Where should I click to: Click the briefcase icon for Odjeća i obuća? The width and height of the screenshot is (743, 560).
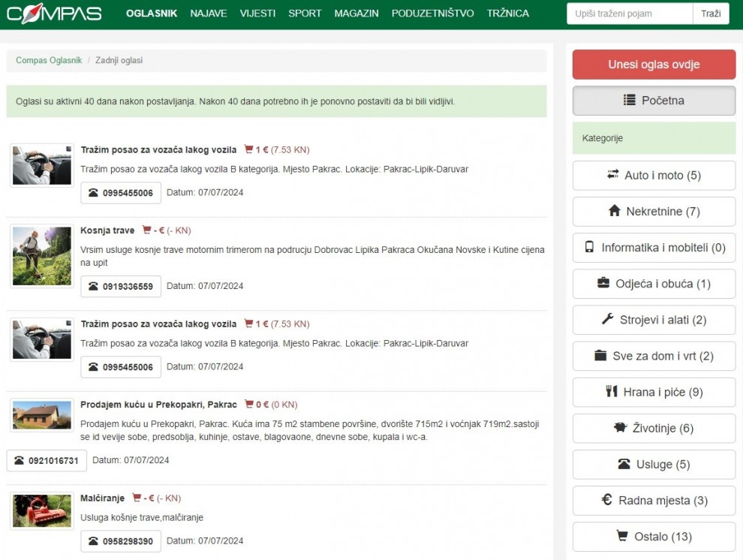pos(603,284)
